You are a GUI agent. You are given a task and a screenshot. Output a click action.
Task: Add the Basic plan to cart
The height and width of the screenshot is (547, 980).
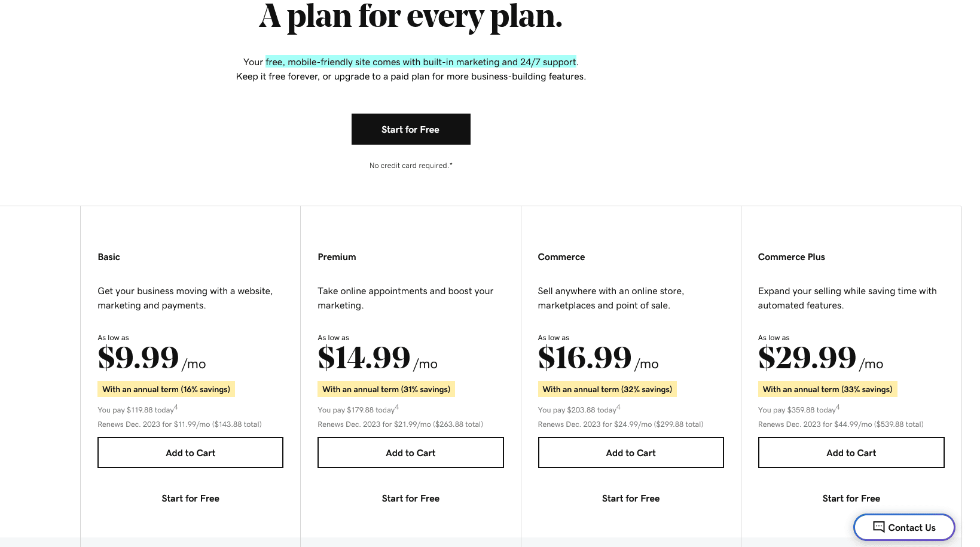pyautogui.click(x=190, y=453)
